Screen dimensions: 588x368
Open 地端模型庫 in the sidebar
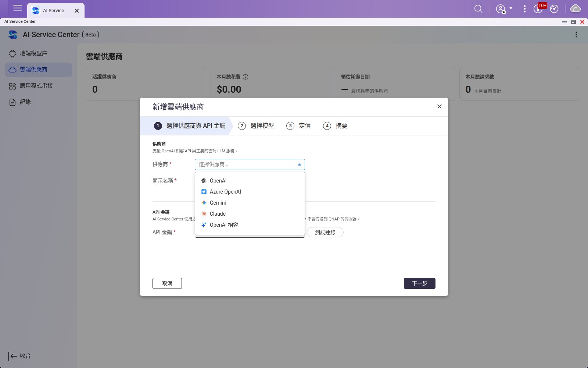click(39, 53)
